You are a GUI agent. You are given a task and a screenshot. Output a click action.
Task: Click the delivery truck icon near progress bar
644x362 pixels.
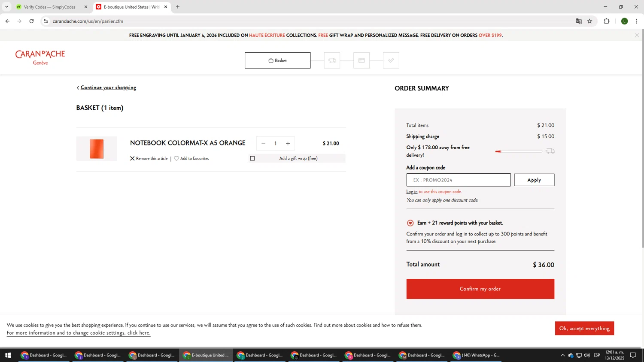coord(550,151)
